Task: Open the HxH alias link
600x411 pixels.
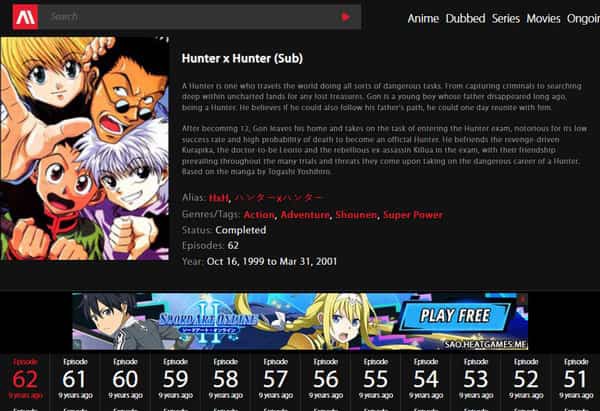Action: [219, 198]
